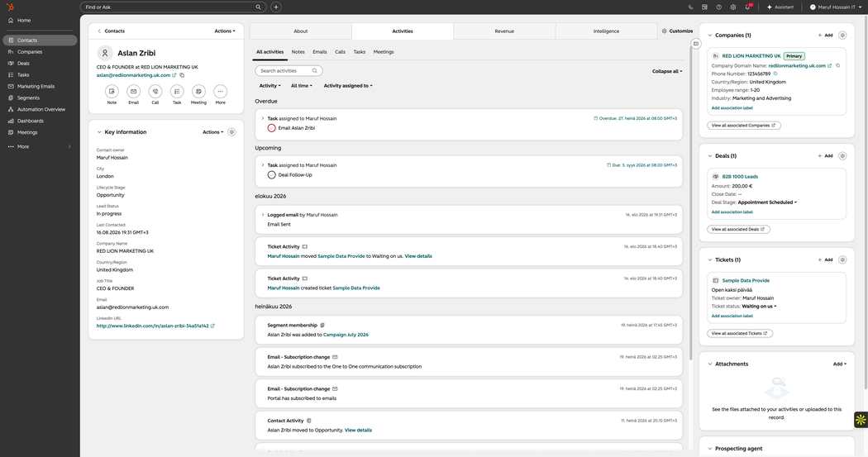The image size is (868, 457).
Task: Click the search magnifier in Find or Ask
Action: 258,7
